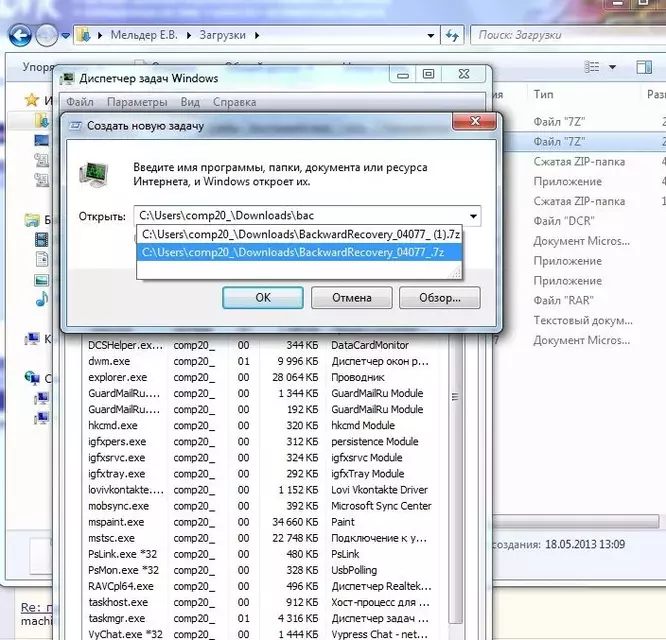666x640 pixels.
Task: Open the Параметры menu in Task Manager
Action: [x=137, y=102]
